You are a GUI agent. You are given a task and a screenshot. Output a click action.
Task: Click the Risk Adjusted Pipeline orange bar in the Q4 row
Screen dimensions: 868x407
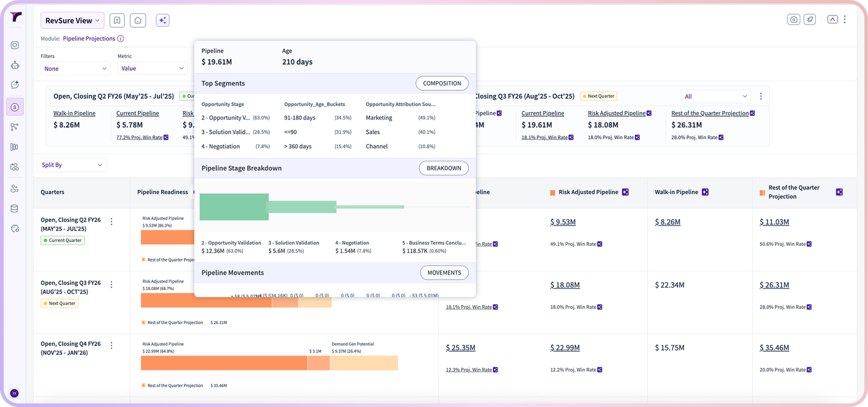point(224,363)
